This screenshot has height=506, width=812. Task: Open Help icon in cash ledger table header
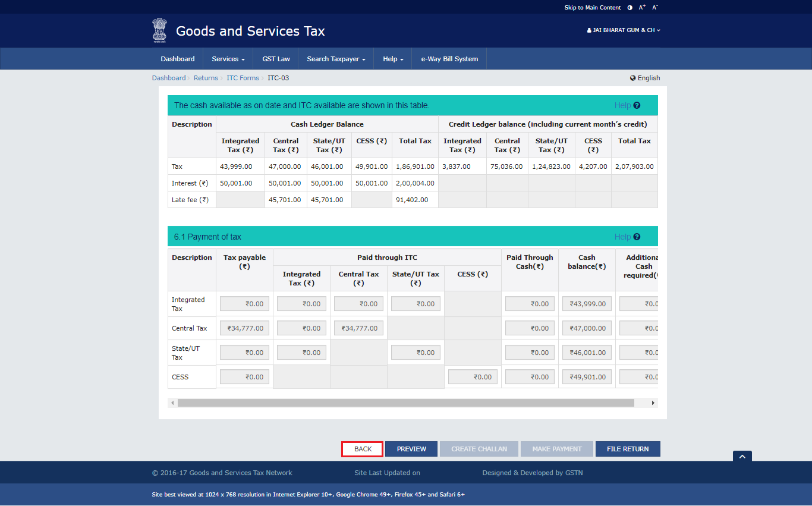tap(637, 105)
